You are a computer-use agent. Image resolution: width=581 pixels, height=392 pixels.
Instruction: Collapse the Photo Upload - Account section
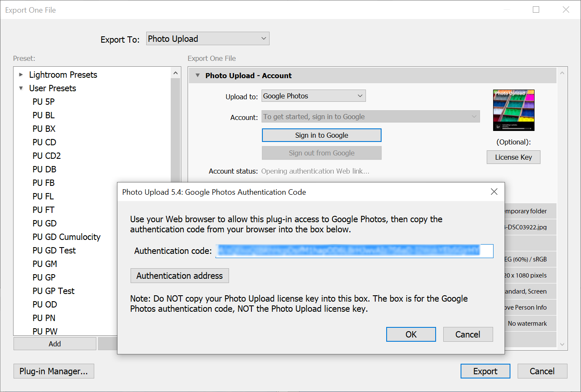pyautogui.click(x=197, y=75)
